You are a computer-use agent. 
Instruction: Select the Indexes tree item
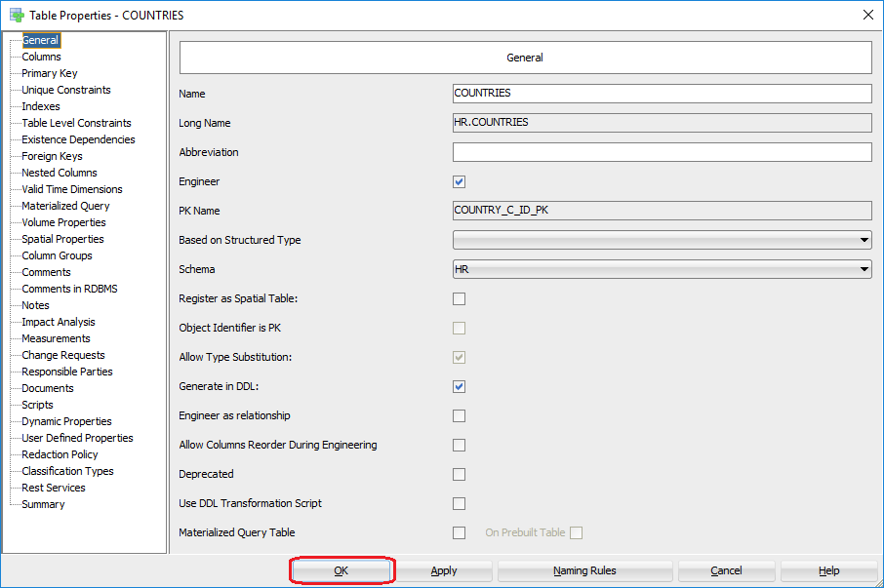click(x=41, y=106)
